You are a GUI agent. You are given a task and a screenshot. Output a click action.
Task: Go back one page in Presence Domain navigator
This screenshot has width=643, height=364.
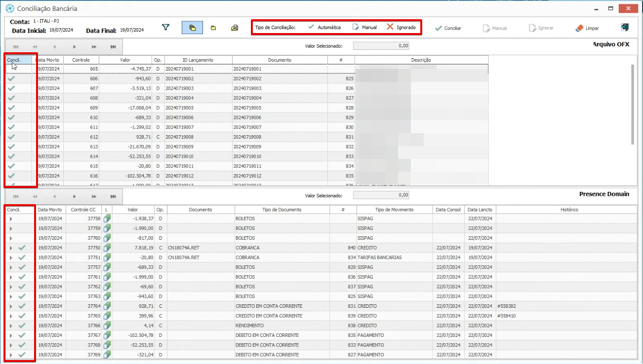[35, 196]
